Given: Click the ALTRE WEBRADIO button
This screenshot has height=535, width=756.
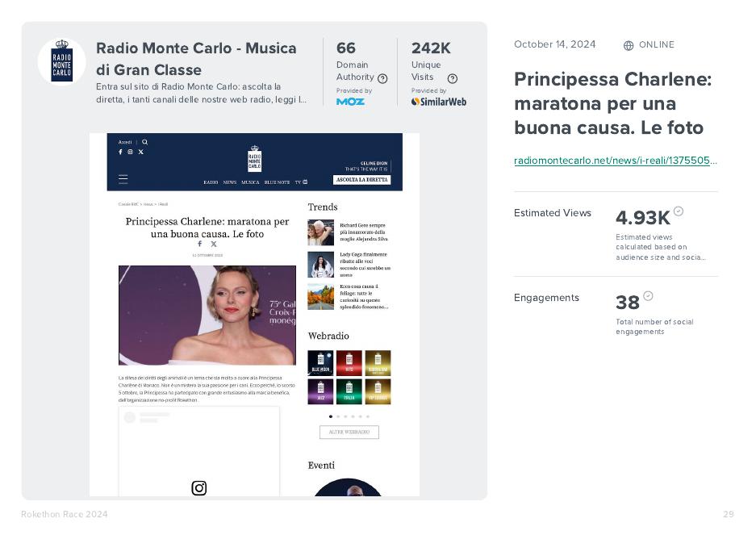Looking at the screenshot, I should 349,432.
